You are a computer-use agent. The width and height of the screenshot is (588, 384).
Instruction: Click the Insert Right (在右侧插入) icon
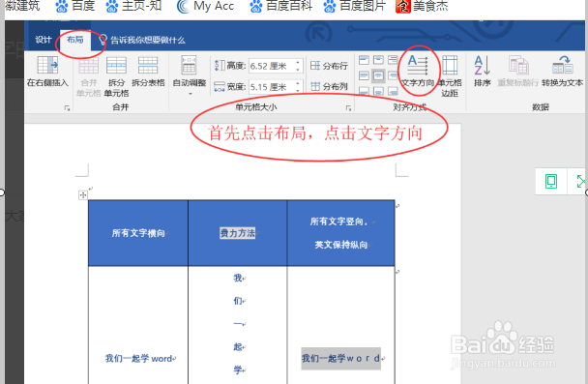pyautogui.click(x=47, y=66)
